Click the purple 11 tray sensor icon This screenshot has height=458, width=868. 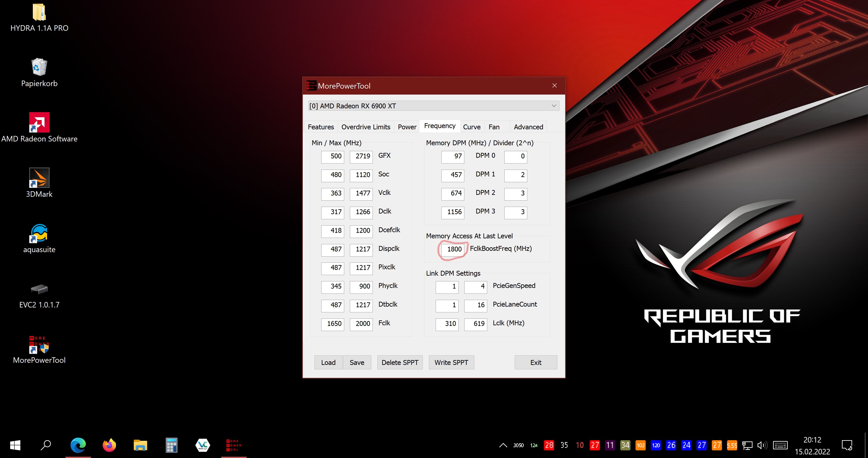pos(610,445)
